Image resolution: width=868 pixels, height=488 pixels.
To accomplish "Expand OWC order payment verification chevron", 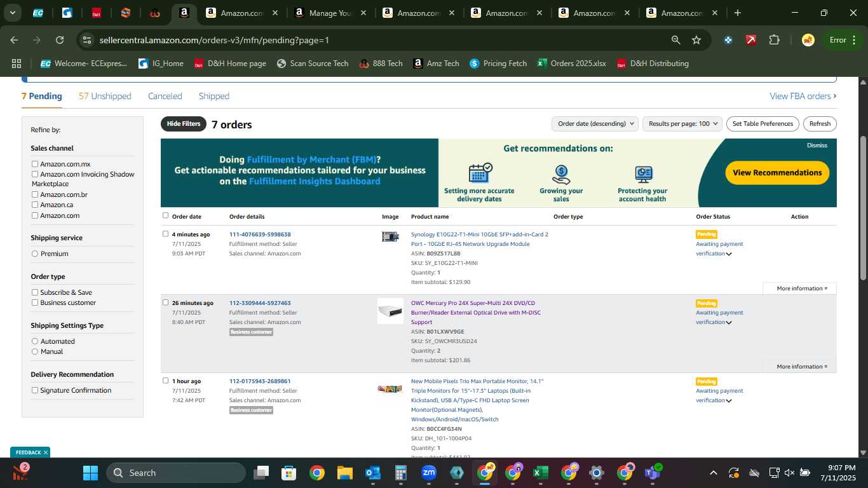I will coord(729,323).
